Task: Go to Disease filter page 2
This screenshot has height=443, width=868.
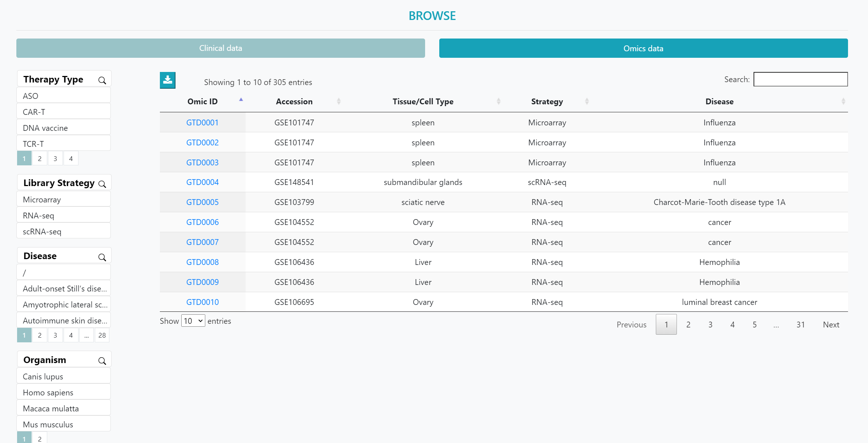Action: [x=40, y=335]
